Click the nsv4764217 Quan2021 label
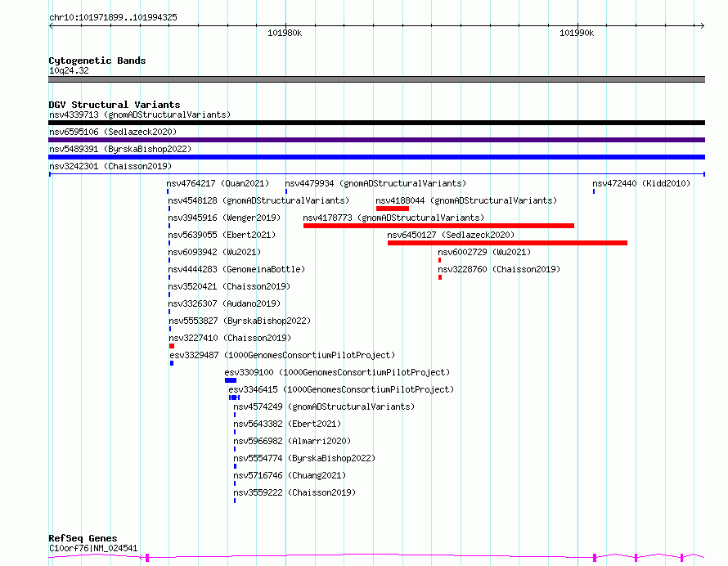This screenshot has width=728, height=566. tap(218, 183)
